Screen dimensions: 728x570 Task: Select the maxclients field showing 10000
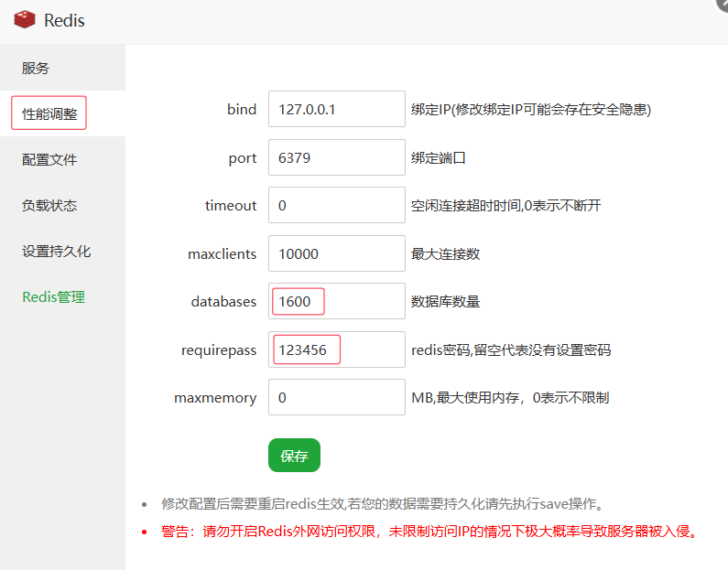[336, 253]
